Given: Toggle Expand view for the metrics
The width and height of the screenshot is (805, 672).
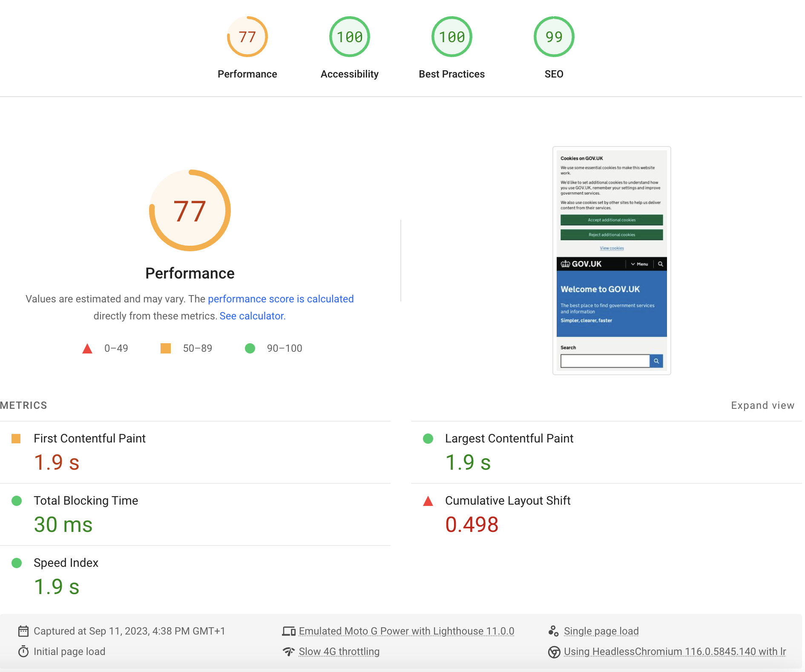Looking at the screenshot, I should click(762, 405).
